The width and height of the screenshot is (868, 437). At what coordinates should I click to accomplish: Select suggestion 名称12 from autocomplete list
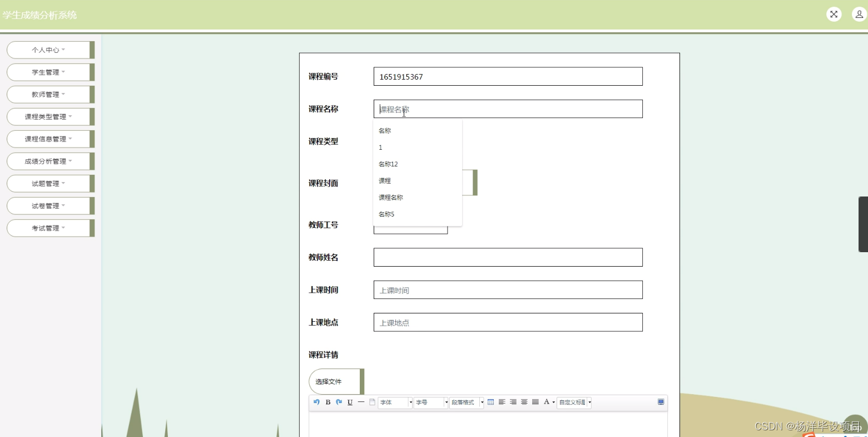point(418,164)
